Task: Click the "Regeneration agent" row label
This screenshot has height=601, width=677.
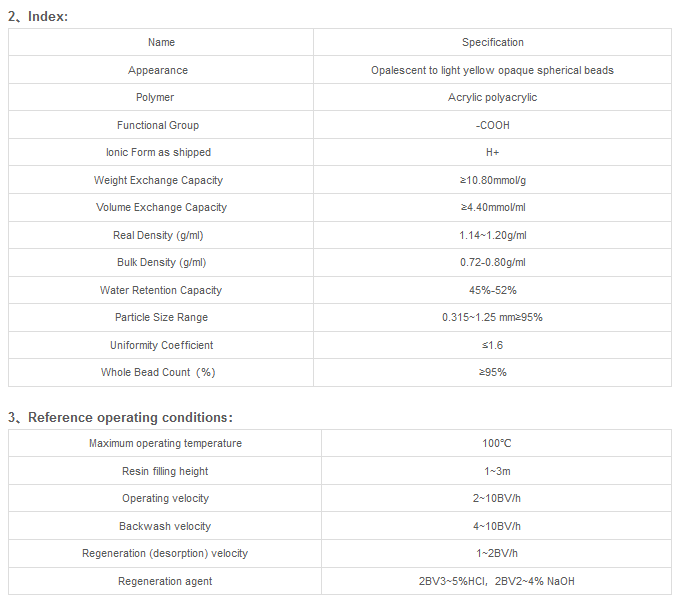Action: [165, 581]
